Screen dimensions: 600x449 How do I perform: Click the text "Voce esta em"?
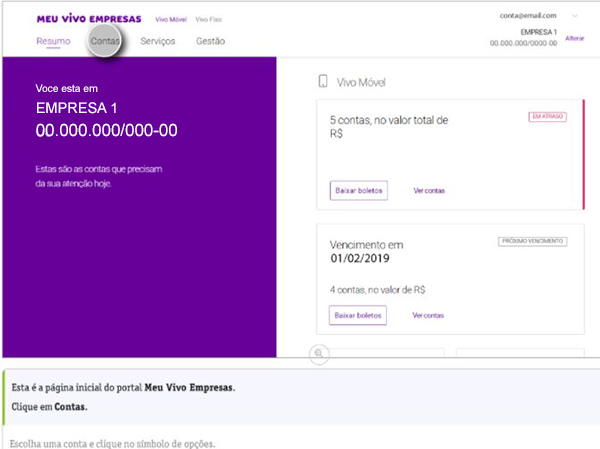67,88
